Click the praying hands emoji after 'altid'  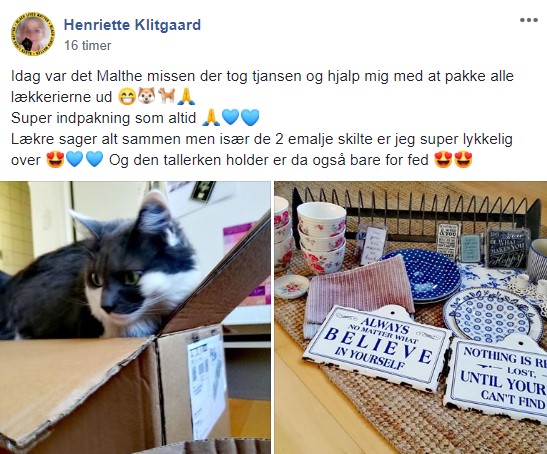click(x=211, y=118)
